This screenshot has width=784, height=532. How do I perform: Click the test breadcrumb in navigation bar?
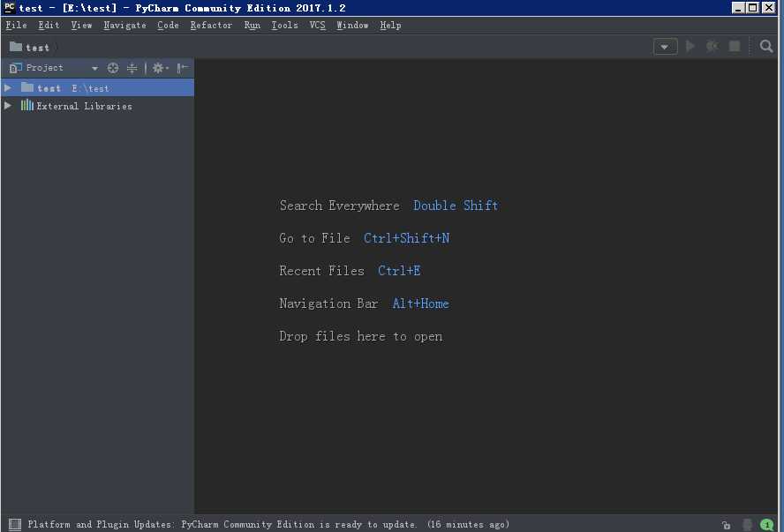tap(30, 48)
